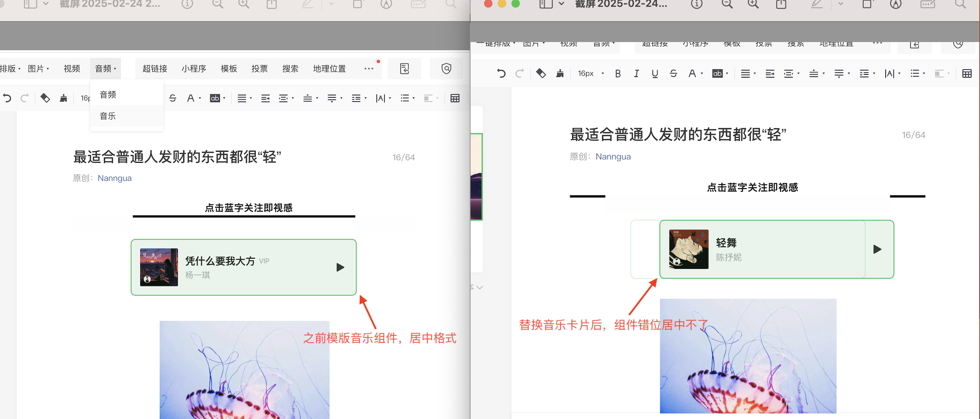The image size is (980, 419).
Task: Click format painter brush in left editor
Action: pyautogui.click(x=64, y=98)
